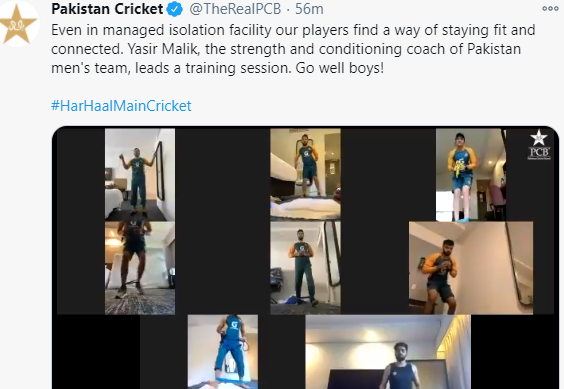
Task: Select the video tile of the player in the blue kit bending
Action: coord(223,352)
